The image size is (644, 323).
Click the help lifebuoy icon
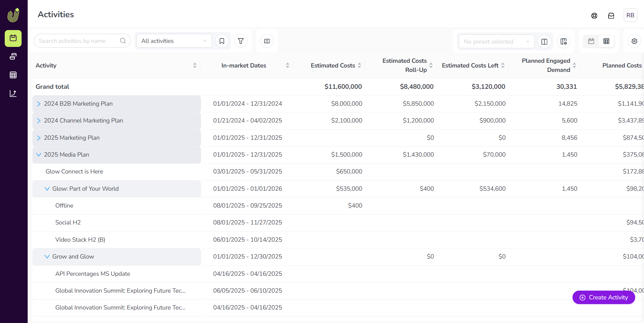click(594, 16)
